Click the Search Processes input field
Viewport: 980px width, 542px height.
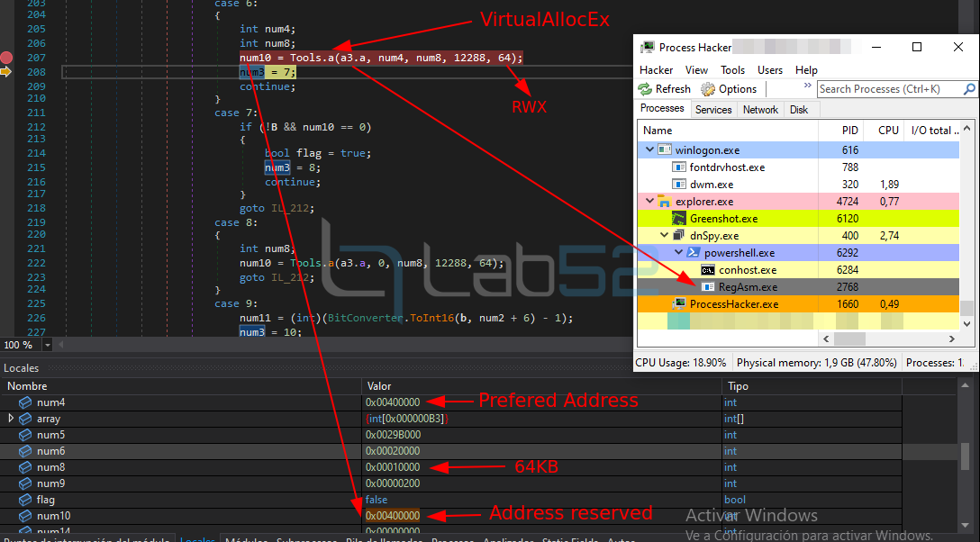[x=889, y=89]
